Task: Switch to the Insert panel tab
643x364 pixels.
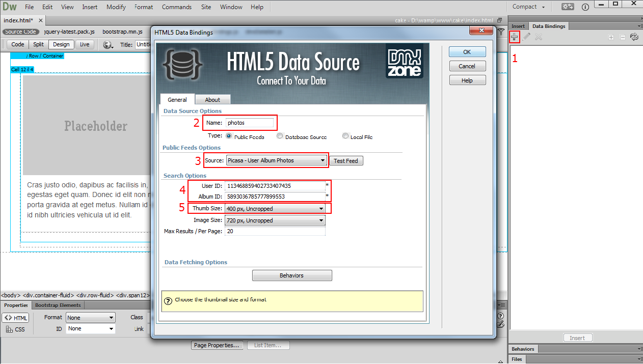Action: click(518, 26)
